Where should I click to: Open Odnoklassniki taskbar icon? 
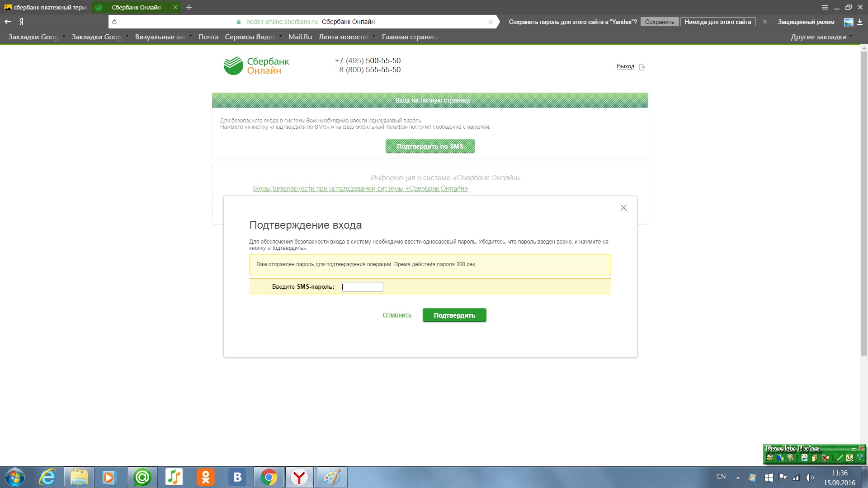click(x=206, y=477)
